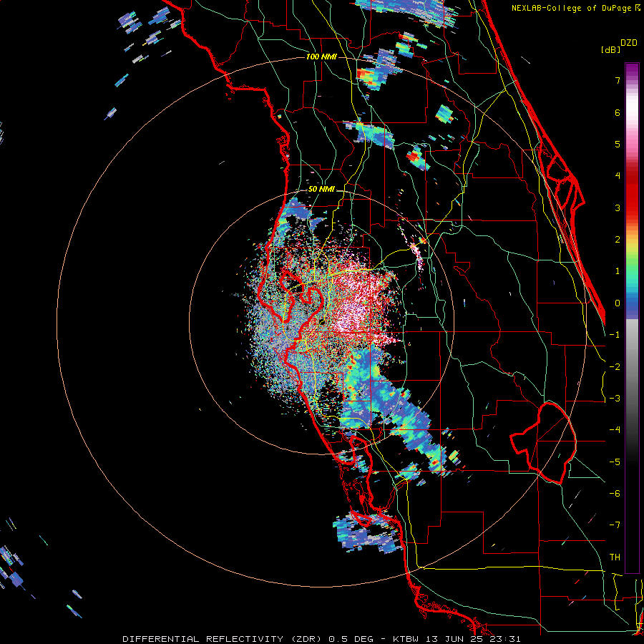This screenshot has width=644, height=644.
Task: Click the 23:31 timestamp text
Action: [507, 639]
